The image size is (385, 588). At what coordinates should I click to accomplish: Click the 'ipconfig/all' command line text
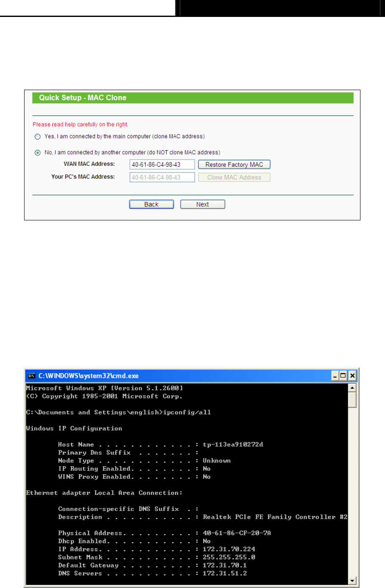(187, 412)
